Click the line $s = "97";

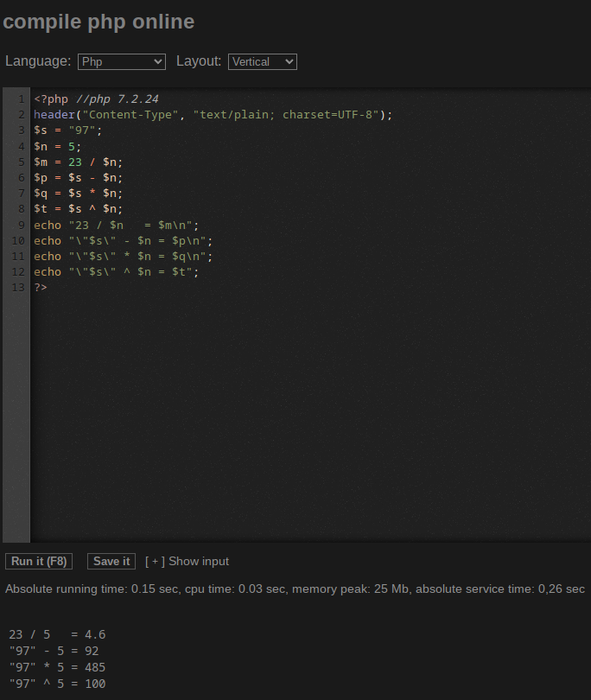68,130
